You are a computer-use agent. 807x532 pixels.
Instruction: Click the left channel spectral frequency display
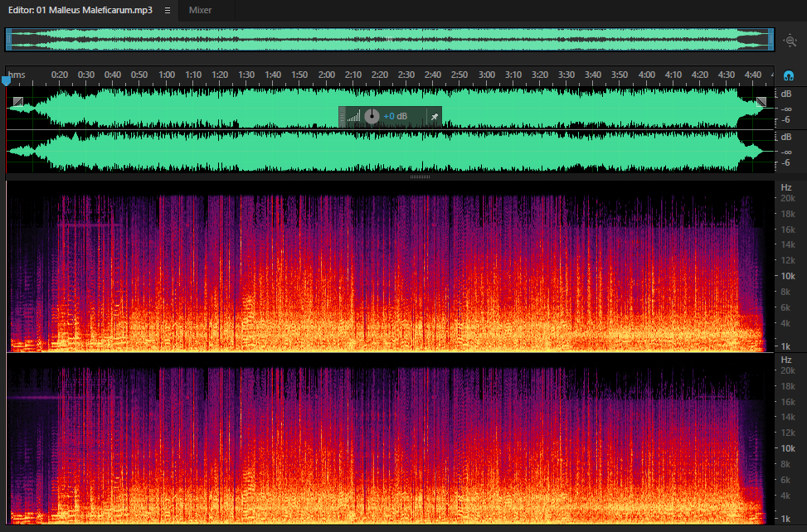tap(390, 266)
